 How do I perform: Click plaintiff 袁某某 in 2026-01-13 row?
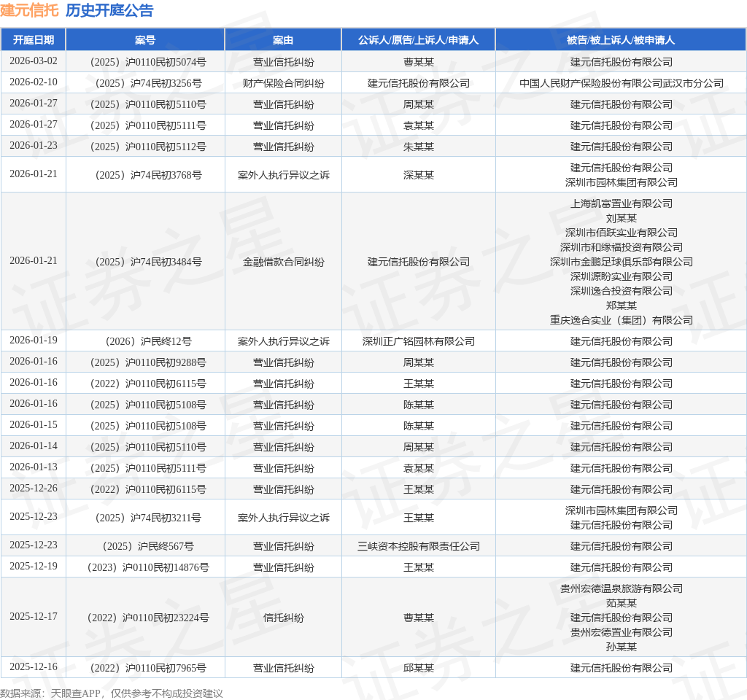(x=419, y=468)
